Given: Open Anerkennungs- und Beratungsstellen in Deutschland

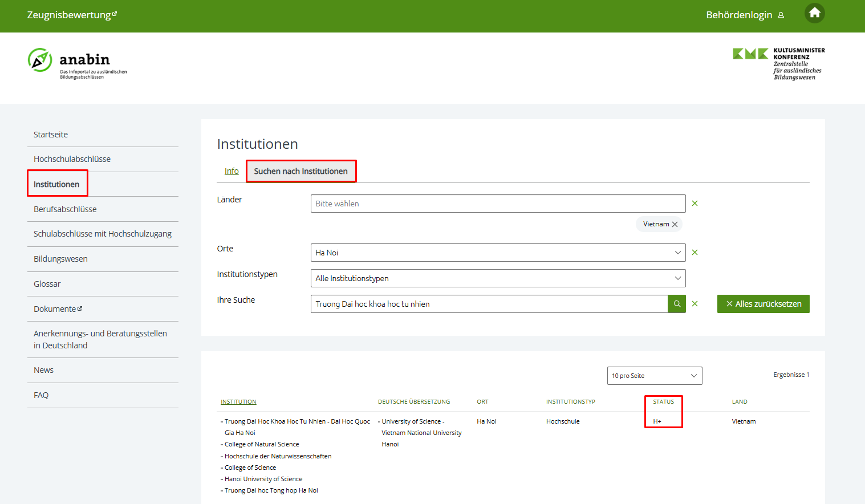Looking at the screenshot, I should click(x=100, y=339).
